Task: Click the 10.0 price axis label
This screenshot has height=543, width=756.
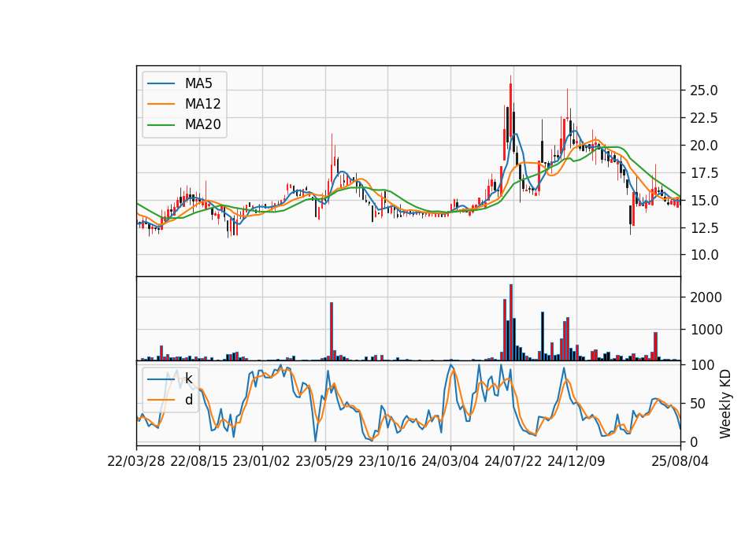Action: 704,255
